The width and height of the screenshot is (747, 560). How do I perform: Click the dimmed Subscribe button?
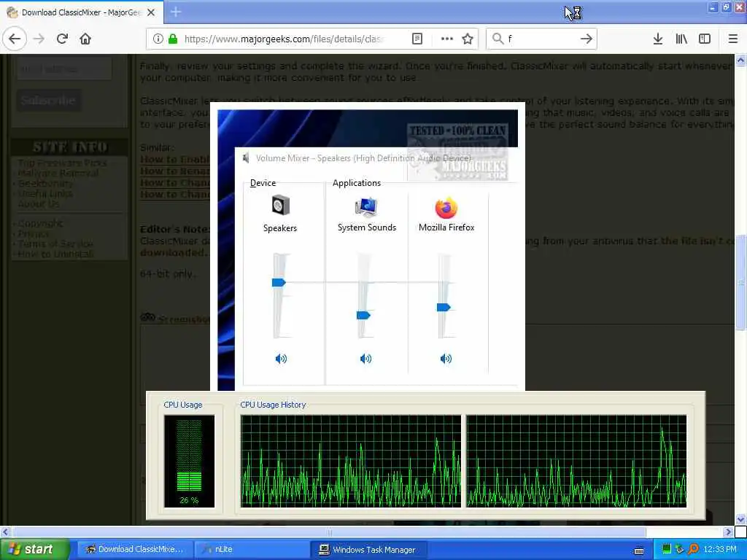click(49, 101)
